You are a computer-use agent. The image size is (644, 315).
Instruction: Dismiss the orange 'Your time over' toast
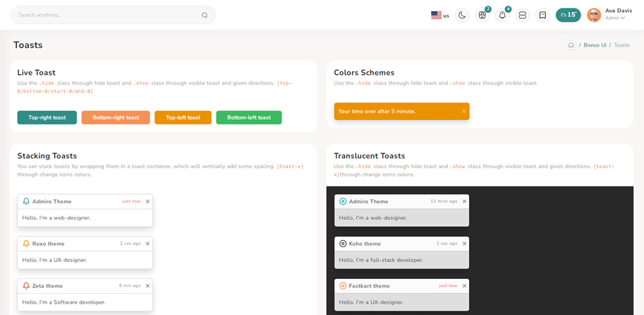pos(463,111)
